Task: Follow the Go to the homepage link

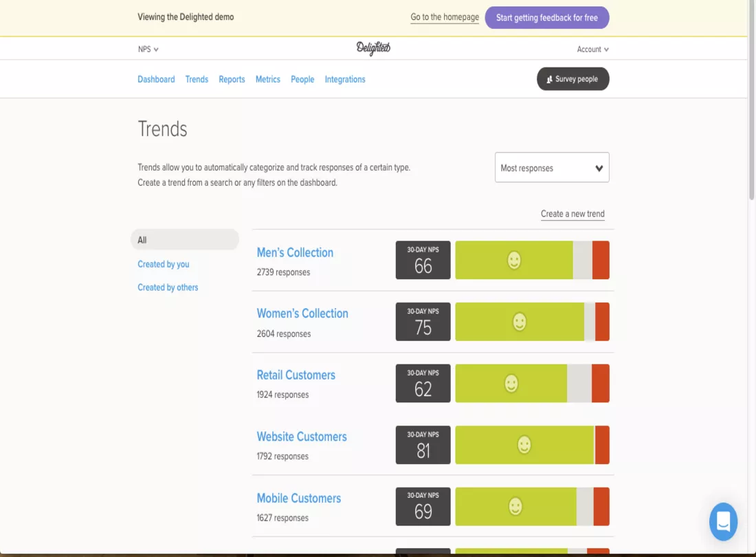Action: [445, 17]
